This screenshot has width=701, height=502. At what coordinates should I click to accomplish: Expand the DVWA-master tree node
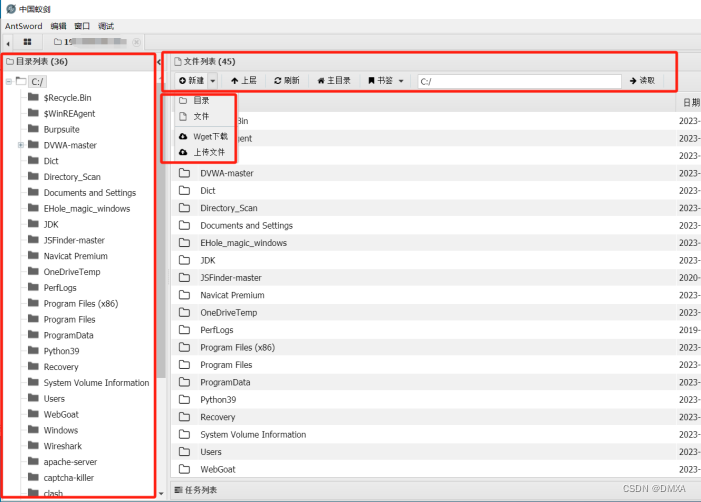pos(21,145)
